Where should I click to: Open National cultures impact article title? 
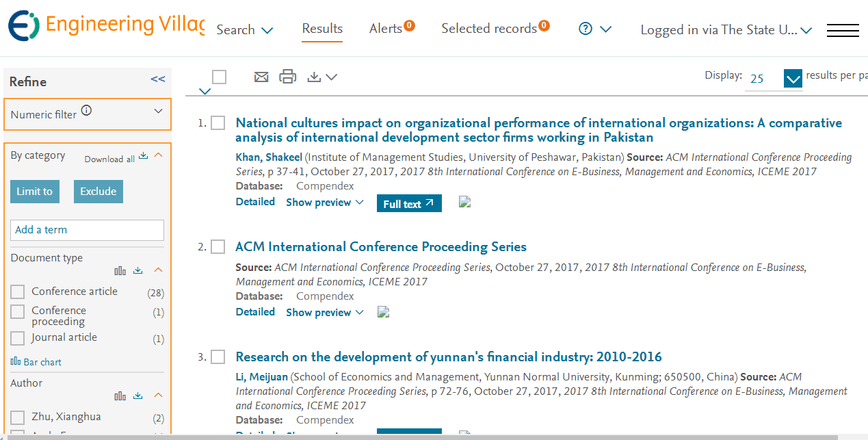(539, 130)
